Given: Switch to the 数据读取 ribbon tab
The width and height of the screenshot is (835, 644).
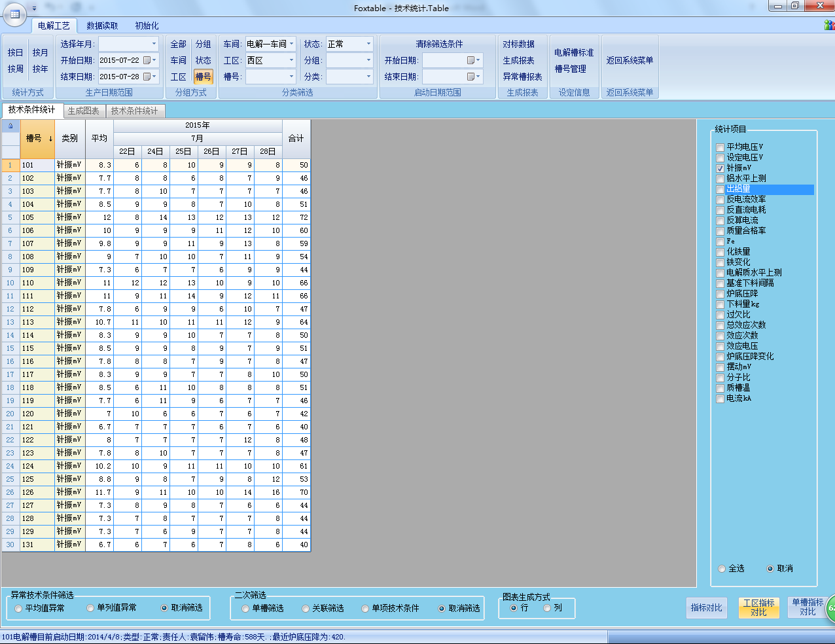Looking at the screenshot, I should 102,26.
